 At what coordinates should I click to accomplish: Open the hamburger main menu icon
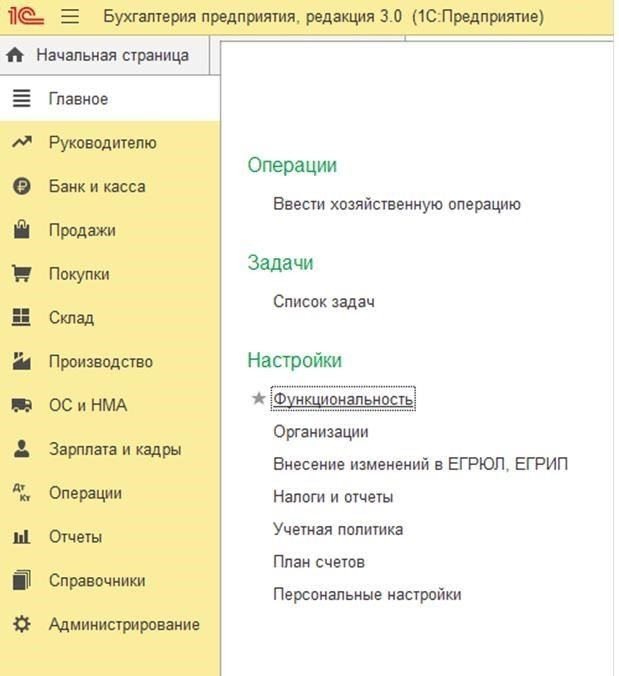(x=69, y=17)
